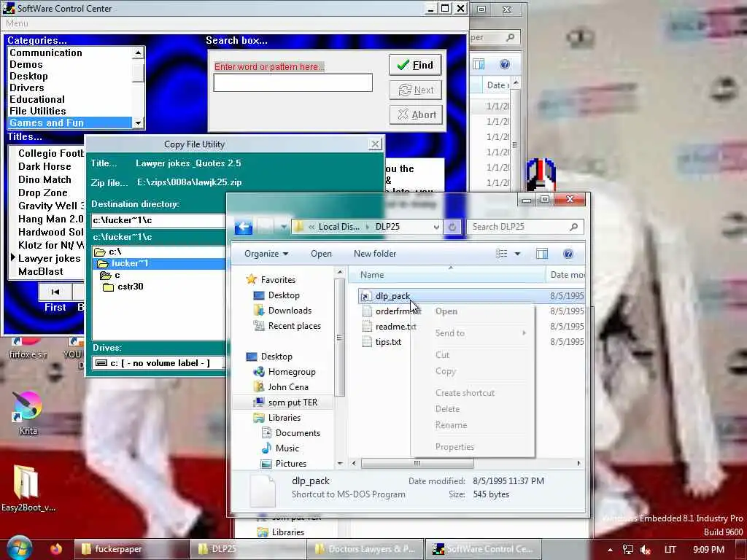Select c subfolder in directory tree

coord(117,275)
